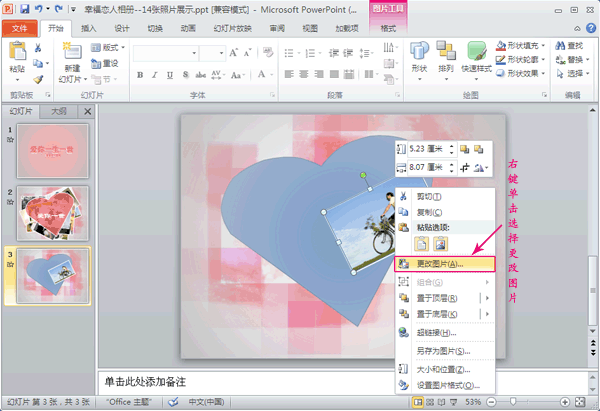This screenshot has height=411, width=600.
Task: Open Shape Effects dropdown
Action: pyautogui.click(x=520, y=73)
